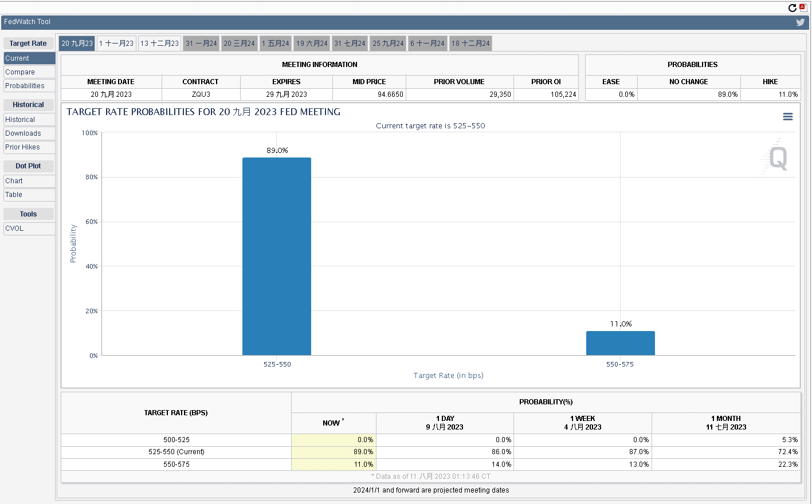Click the 1 WEEK value 87.0% cell

tap(583, 452)
